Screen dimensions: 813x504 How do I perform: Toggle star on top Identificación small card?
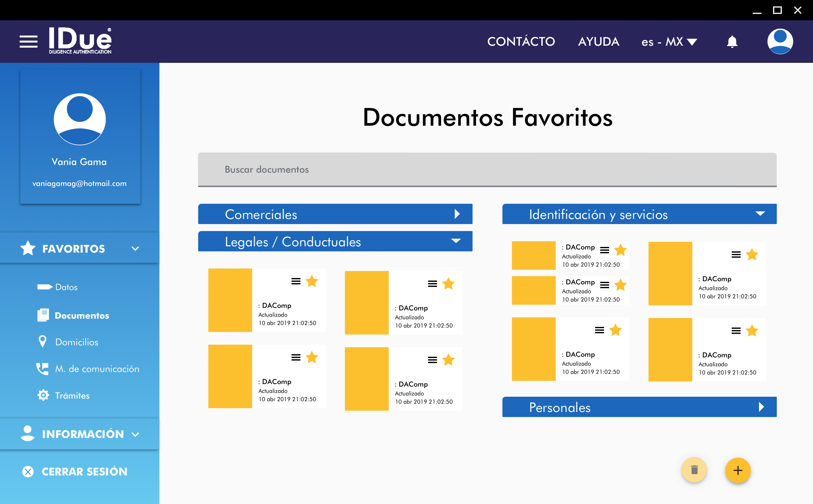620,250
